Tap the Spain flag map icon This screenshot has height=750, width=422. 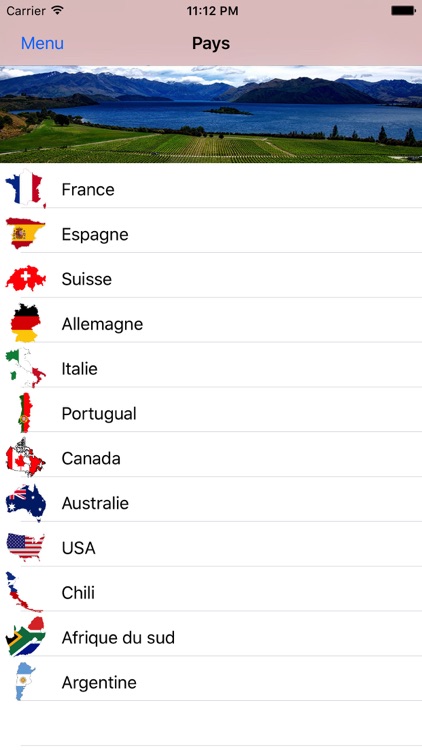point(26,233)
